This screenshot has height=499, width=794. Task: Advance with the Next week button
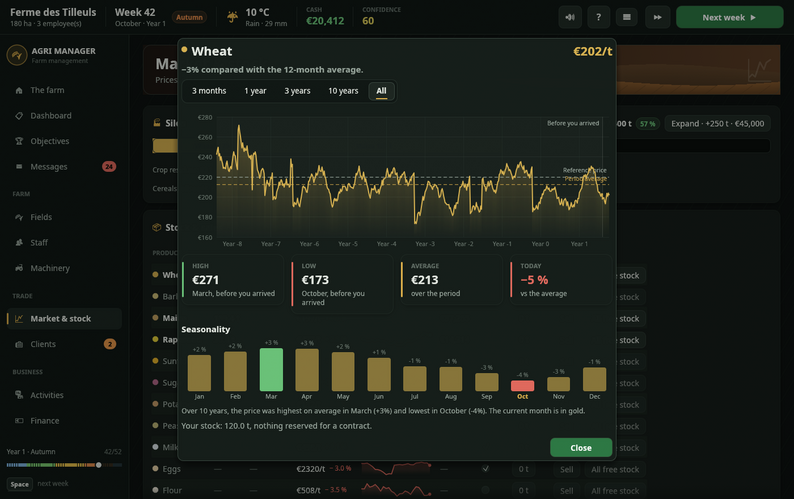click(x=729, y=17)
